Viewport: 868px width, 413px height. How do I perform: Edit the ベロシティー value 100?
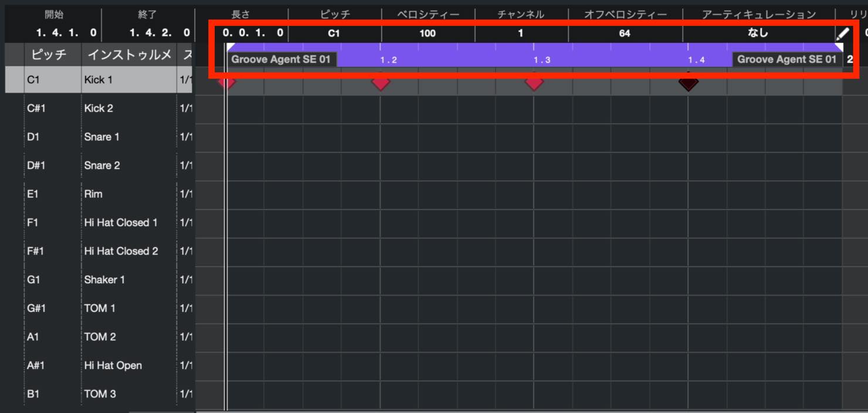coord(428,33)
